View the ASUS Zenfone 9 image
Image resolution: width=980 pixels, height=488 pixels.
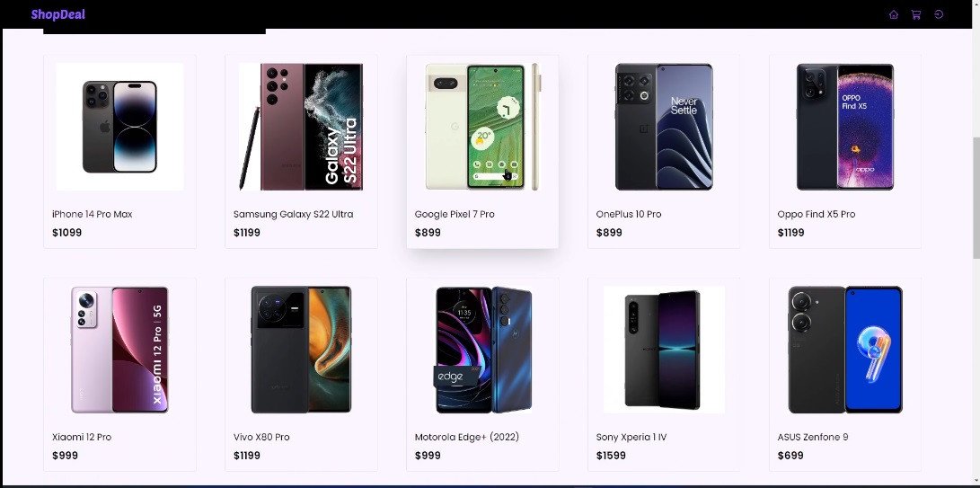pos(845,349)
